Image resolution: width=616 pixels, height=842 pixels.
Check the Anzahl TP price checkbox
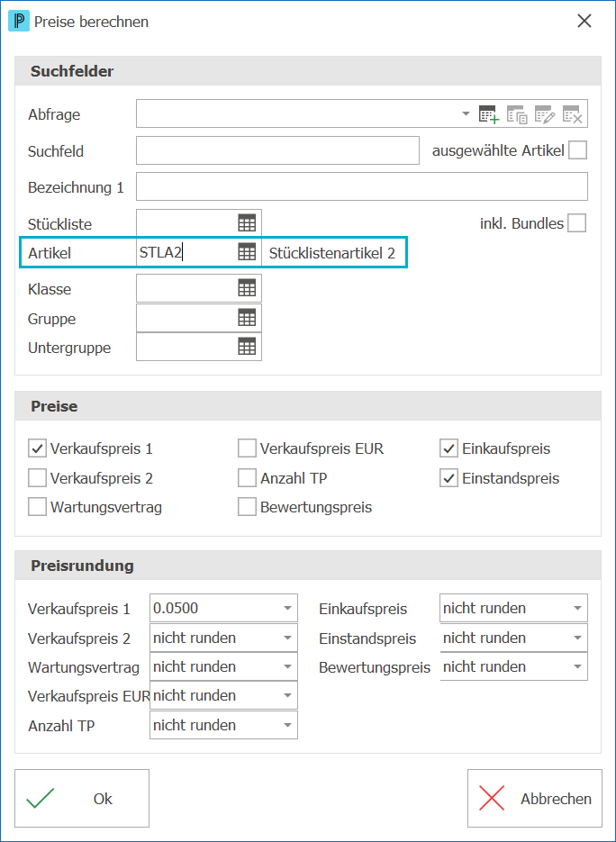(247, 478)
